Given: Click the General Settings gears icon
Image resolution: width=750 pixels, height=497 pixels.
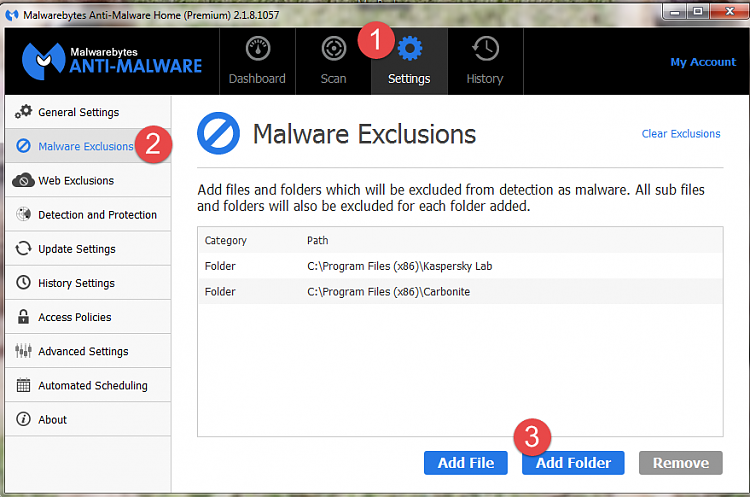Looking at the screenshot, I should point(23,111).
